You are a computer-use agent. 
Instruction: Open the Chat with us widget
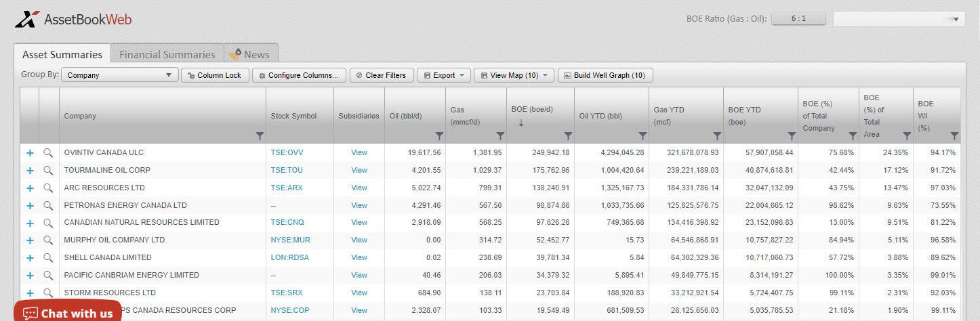(68, 313)
